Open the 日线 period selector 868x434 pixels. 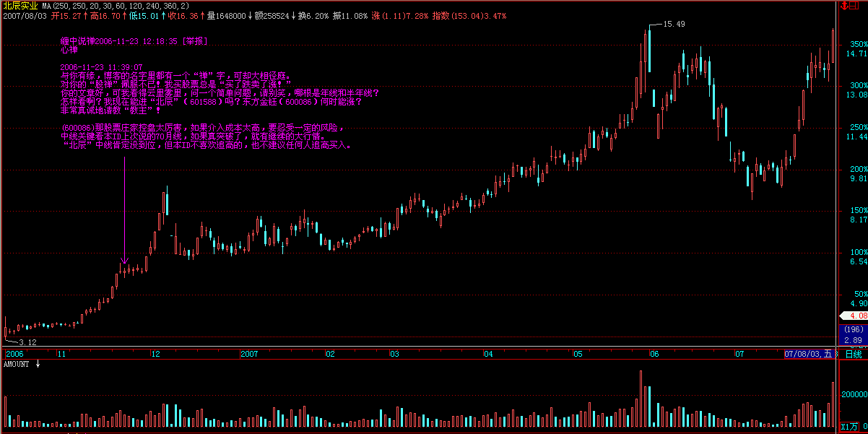pos(853,354)
